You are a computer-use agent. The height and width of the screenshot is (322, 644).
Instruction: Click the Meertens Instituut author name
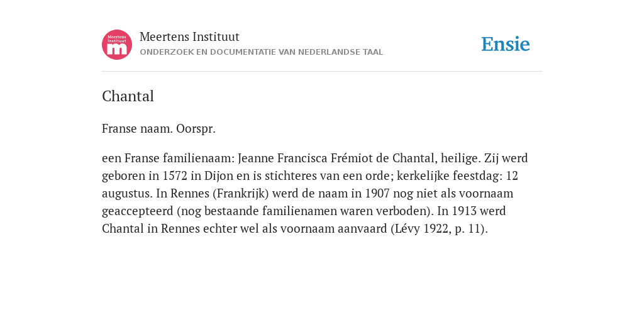189,36
